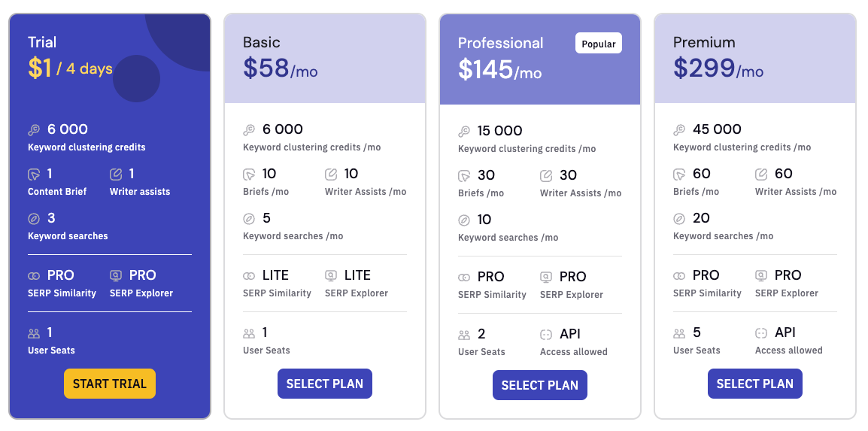Click the Keyword searches compass icon in Basic
Image resolution: width=868 pixels, height=431 pixels.
point(249,219)
